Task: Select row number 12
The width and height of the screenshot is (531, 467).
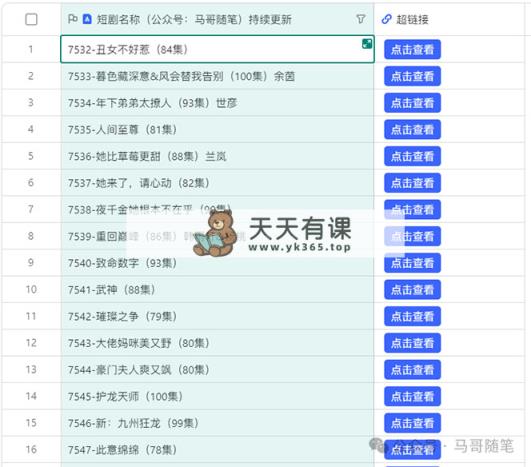Action: [x=31, y=343]
